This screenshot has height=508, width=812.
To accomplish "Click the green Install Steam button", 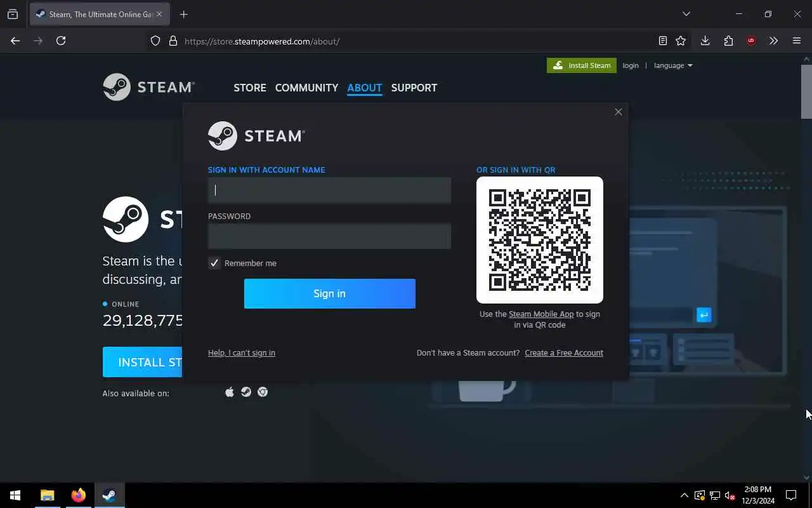I will (582, 65).
